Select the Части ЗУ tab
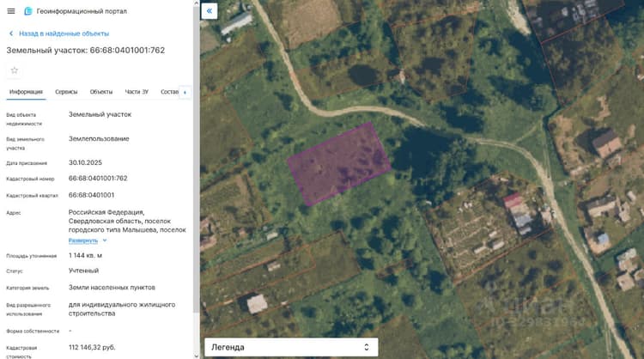 pos(137,92)
